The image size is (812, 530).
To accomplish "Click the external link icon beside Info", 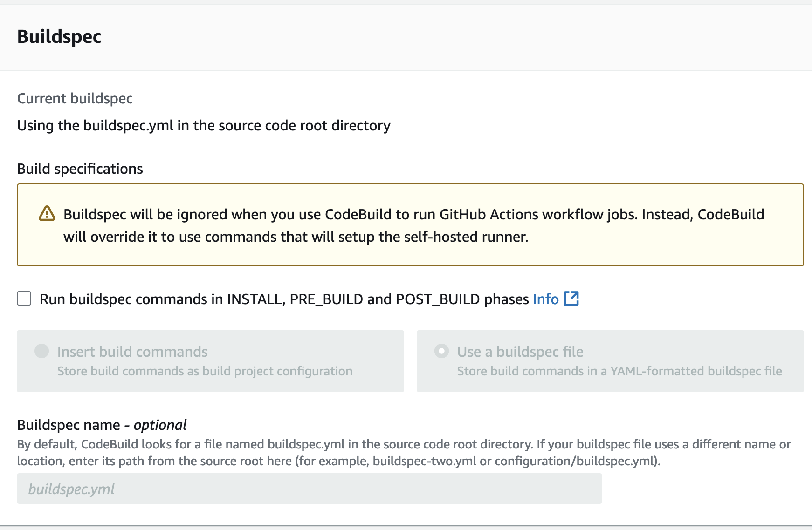I will coord(571,299).
